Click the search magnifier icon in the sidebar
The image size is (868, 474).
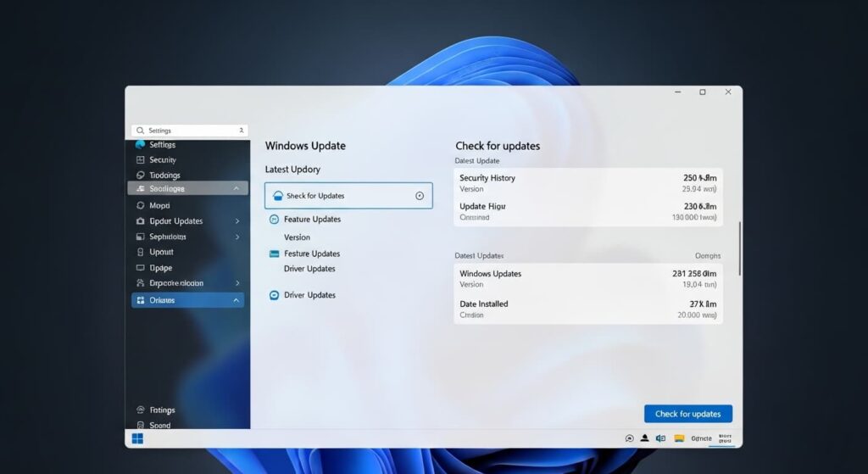[140, 131]
